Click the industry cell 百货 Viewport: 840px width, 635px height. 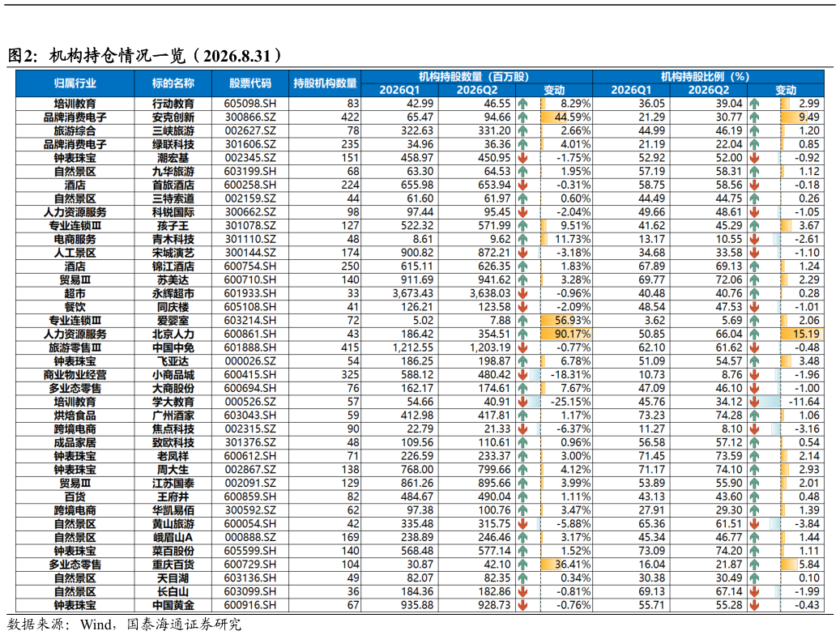point(75,496)
